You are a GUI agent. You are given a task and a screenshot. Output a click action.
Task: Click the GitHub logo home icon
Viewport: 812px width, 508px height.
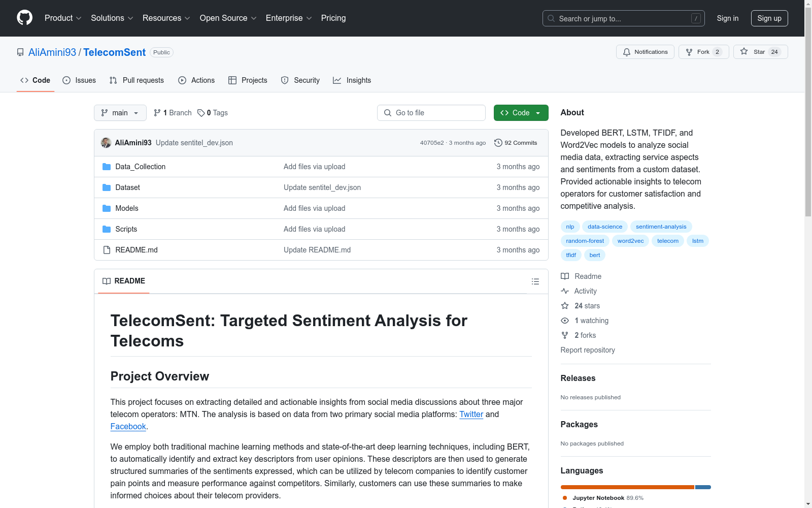[24, 18]
